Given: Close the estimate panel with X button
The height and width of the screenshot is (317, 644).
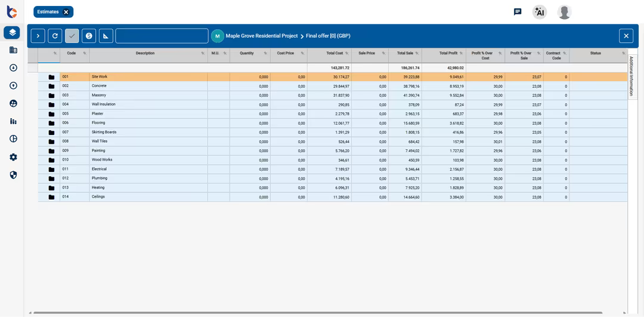Looking at the screenshot, I should [x=626, y=36].
